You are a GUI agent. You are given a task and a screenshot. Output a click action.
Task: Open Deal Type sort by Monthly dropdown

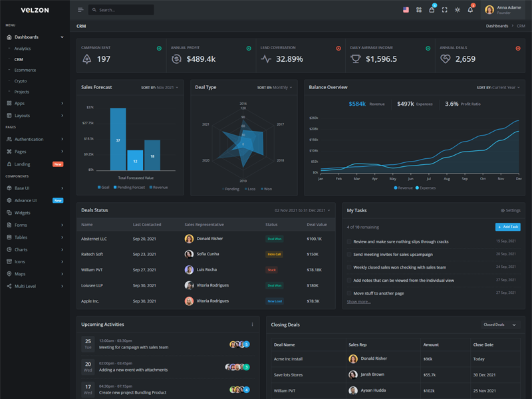(x=275, y=88)
